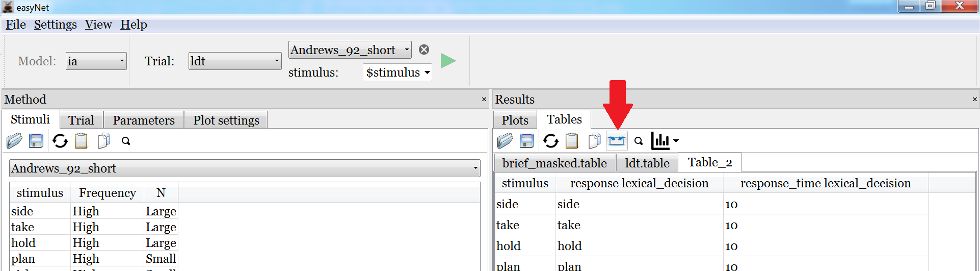This screenshot has height=271, width=980.
Task: Switch to the Plots tab in Results
Action: (515, 120)
